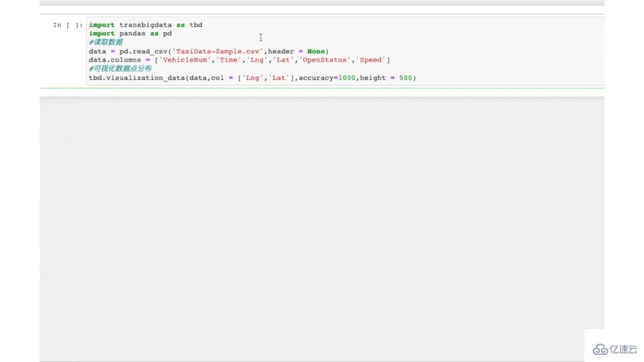Viewport: 644px width, 362px height.
Task: Click the '#可视化数据点分布' comment line
Action: coord(121,69)
